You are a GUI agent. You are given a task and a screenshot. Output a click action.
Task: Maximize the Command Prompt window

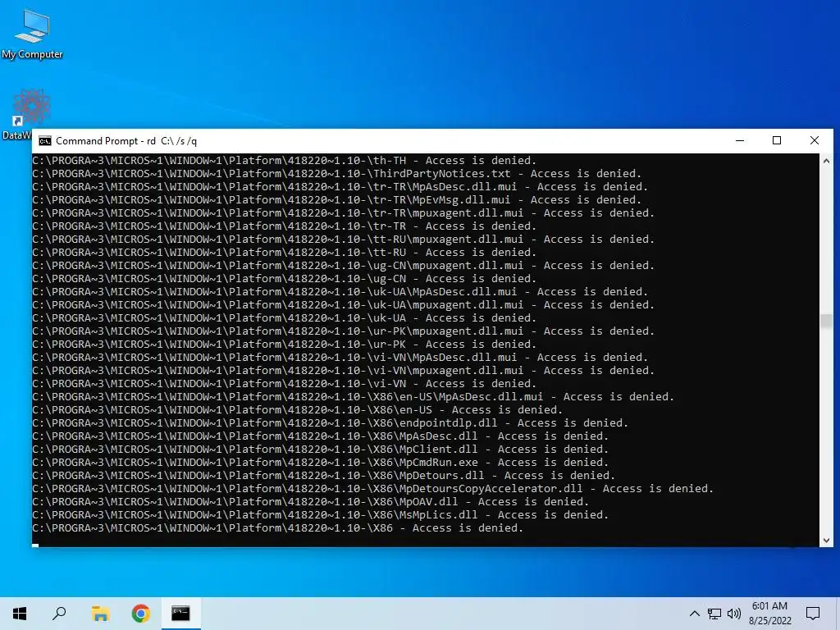coord(777,140)
